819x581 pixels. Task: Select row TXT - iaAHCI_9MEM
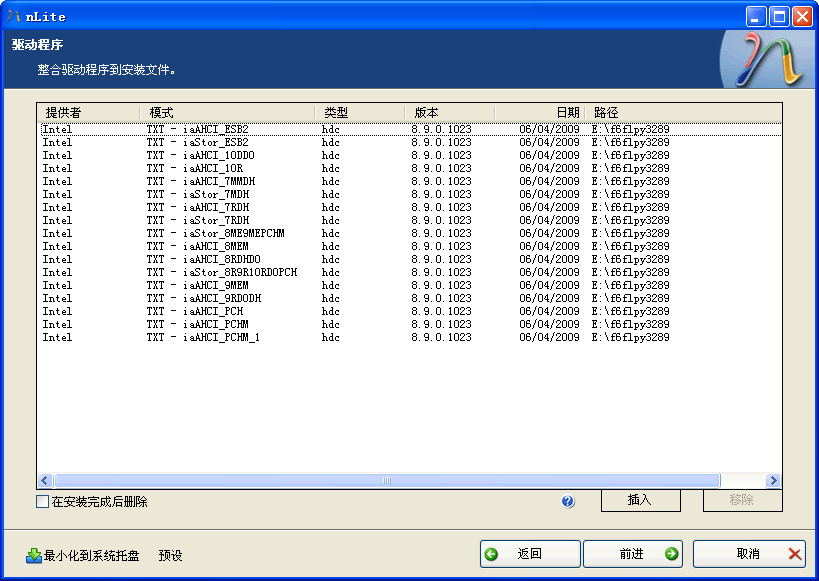(x=411, y=286)
